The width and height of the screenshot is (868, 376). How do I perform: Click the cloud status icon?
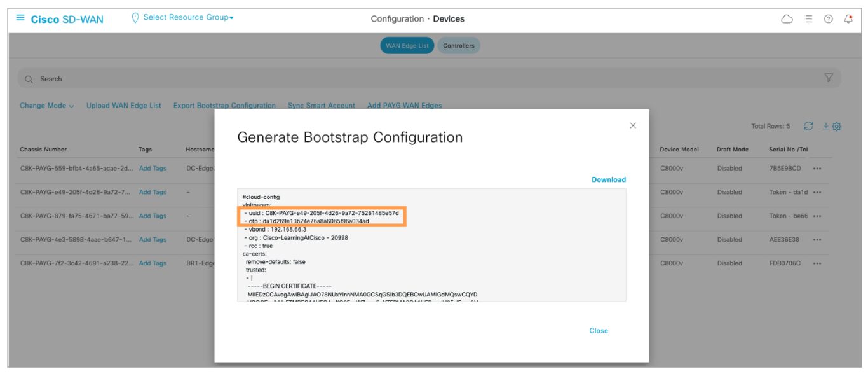coord(787,19)
